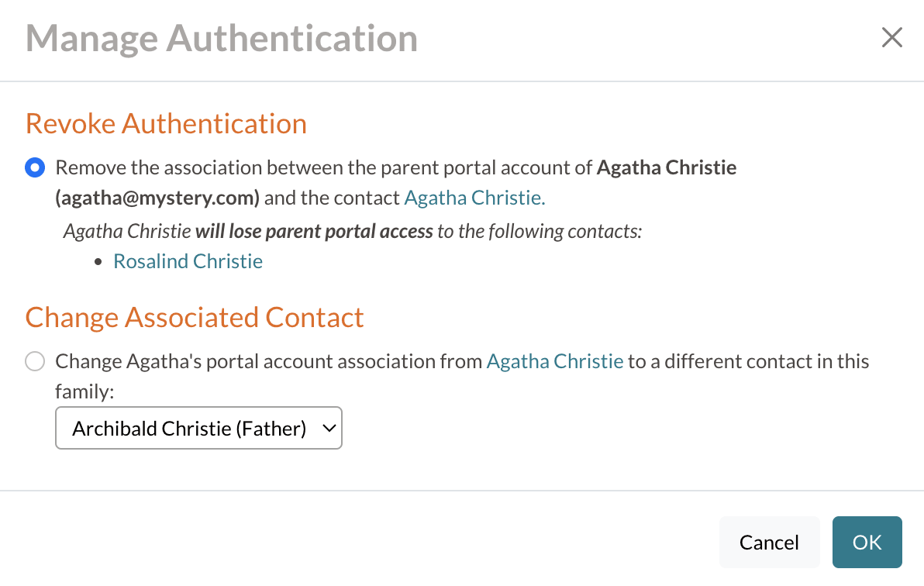Viewport: 924px width, 586px height.
Task: Select the Change Associated Contact radio option
Action: pos(35,362)
